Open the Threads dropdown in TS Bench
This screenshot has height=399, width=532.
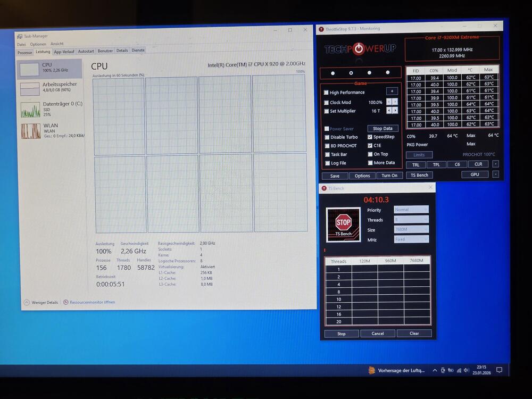tap(411, 220)
